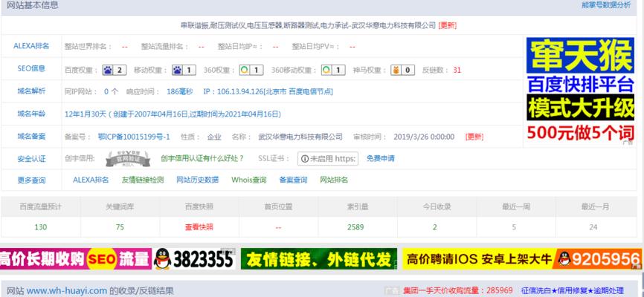
Task: Open 网站排名 link
Action: pos(334,180)
